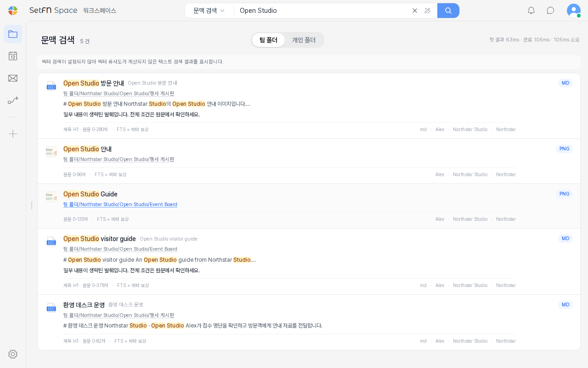Open user profile avatar menu
The width and height of the screenshot is (588, 368).
point(574,11)
